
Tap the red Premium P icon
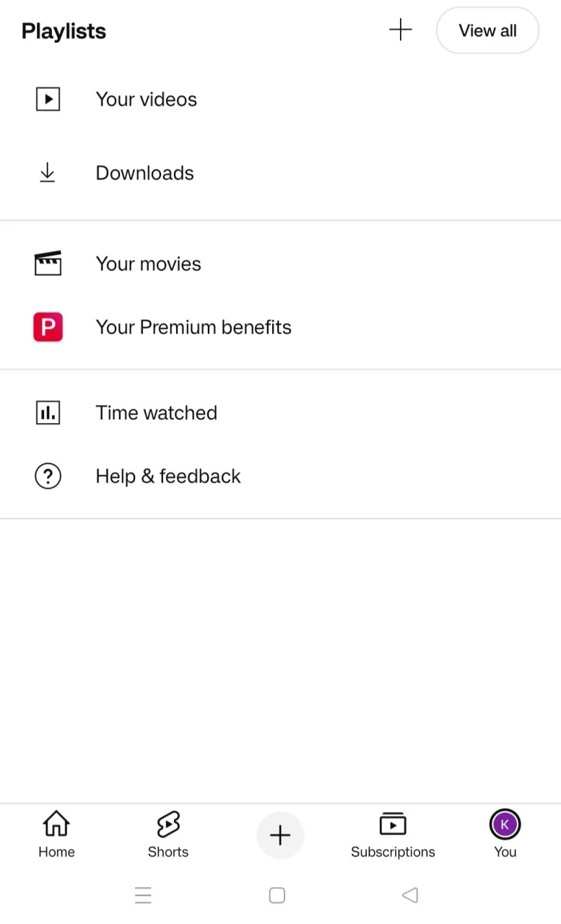(48, 327)
